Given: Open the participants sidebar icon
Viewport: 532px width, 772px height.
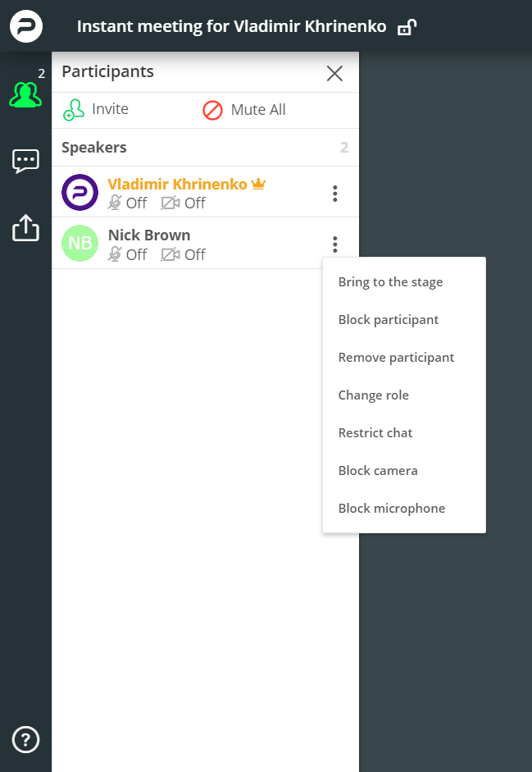Looking at the screenshot, I should point(25,94).
